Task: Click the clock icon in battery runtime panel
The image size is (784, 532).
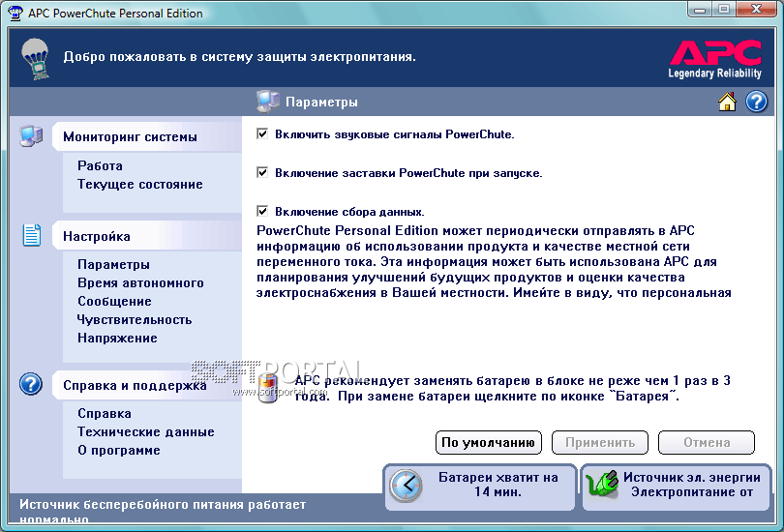Action: pos(406,486)
